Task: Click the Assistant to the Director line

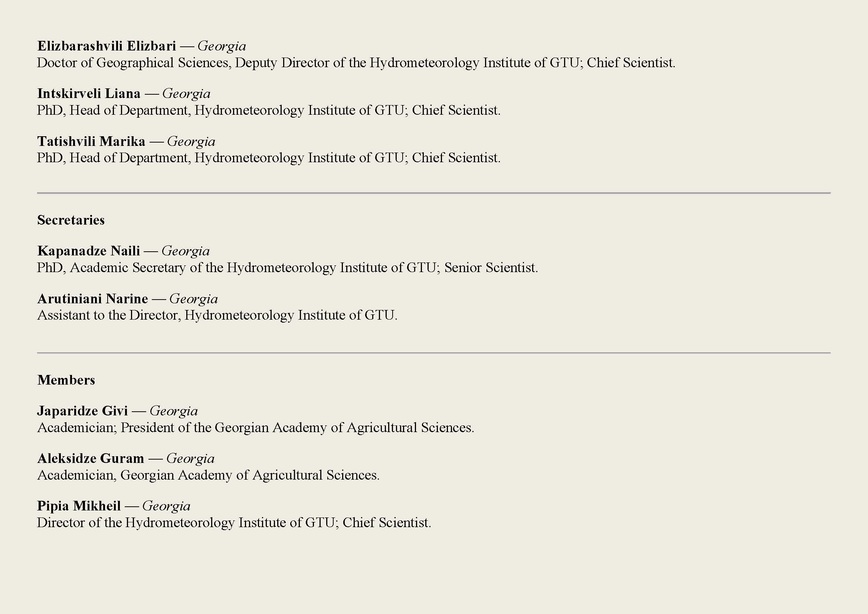Action: (x=217, y=315)
